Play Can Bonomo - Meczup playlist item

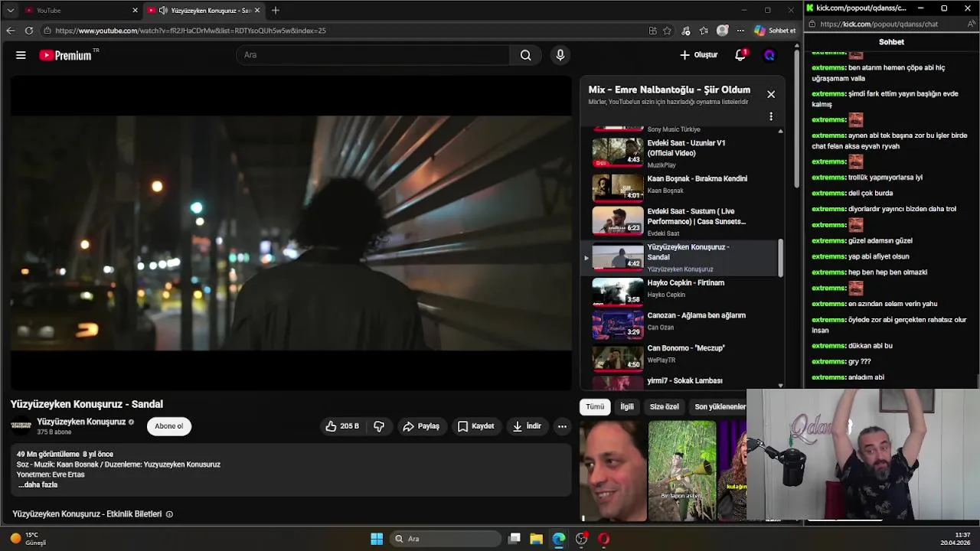[x=680, y=357]
